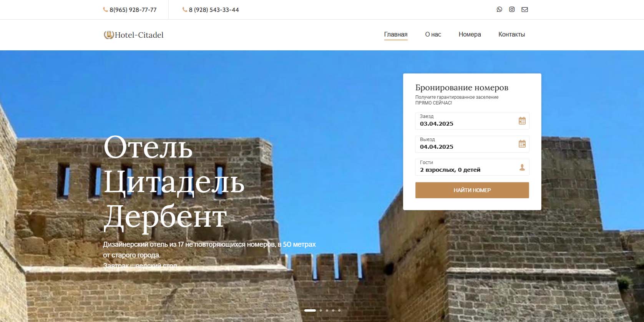Open the О нас page
The height and width of the screenshot is (322, 644).
[433, 35]
